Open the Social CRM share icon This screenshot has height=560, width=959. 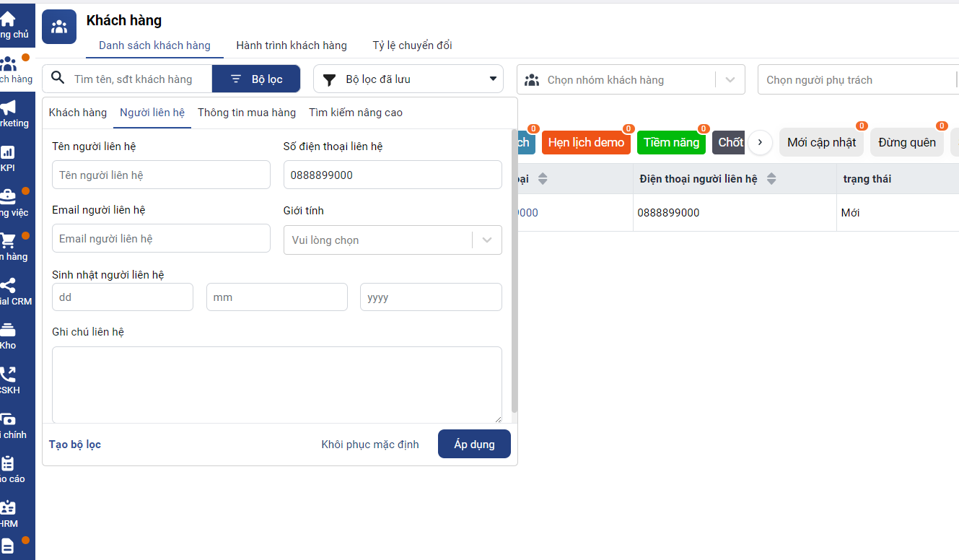coord(8,286)
